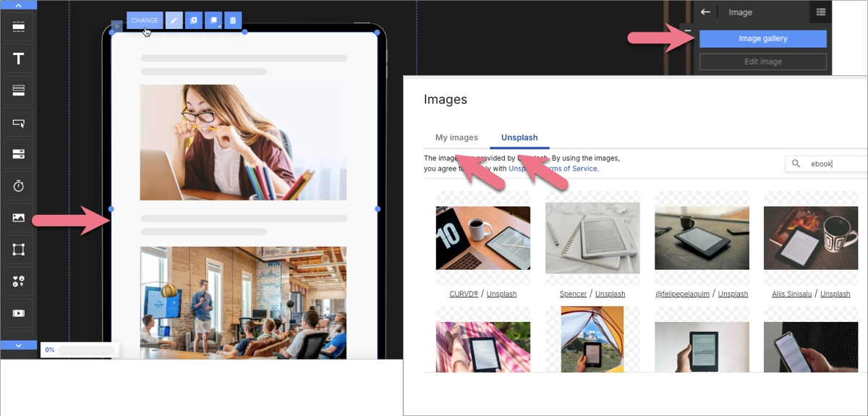
Task: Click the Image gallery button
Action: click(762, 39)
